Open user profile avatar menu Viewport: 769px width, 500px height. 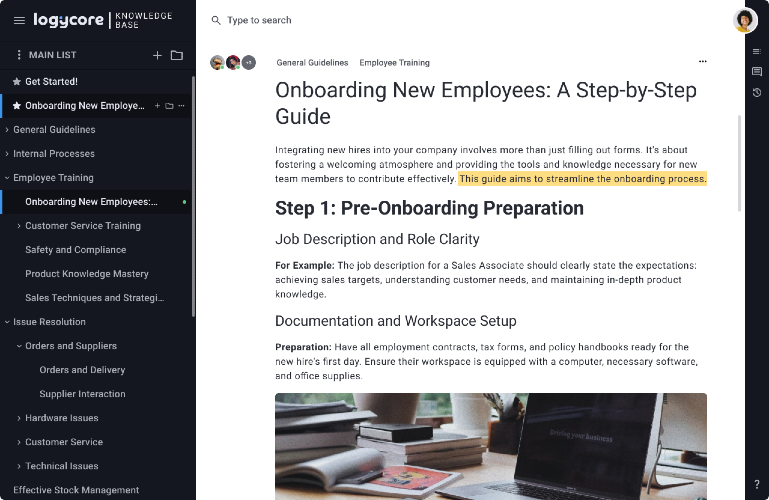click(x=745, y=20)
